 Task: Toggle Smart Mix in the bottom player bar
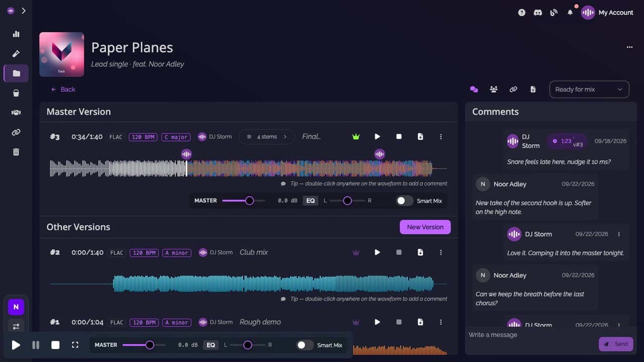pos(304,345)
